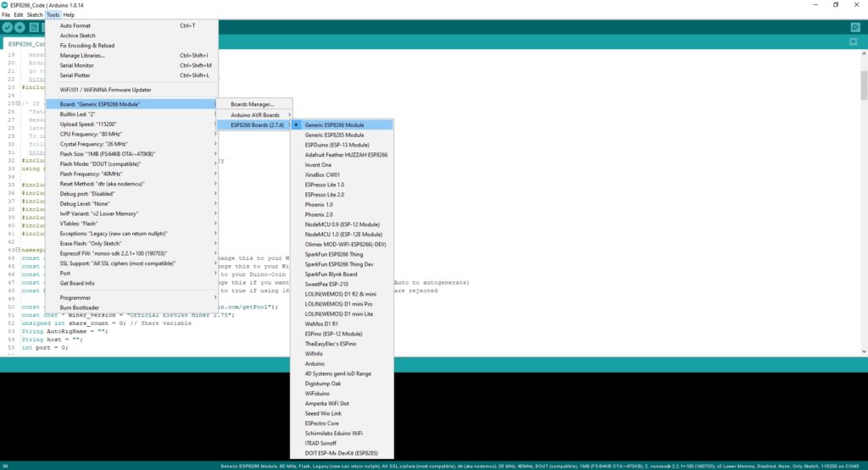Expand Flash Size submenu

[x=131, y=154]
